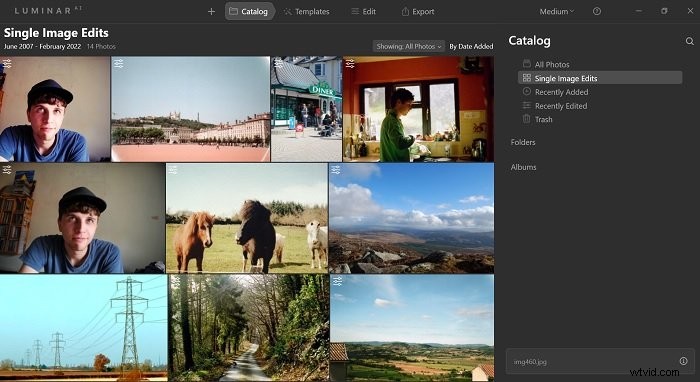Open the Showing: All Photos filter dropdown
The image size is (700, 382).
click(x=408, y=46)
